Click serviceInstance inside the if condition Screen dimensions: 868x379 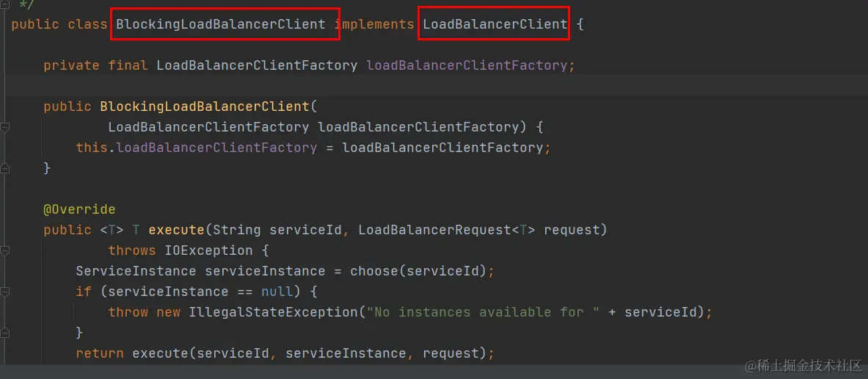click(168, 292)
